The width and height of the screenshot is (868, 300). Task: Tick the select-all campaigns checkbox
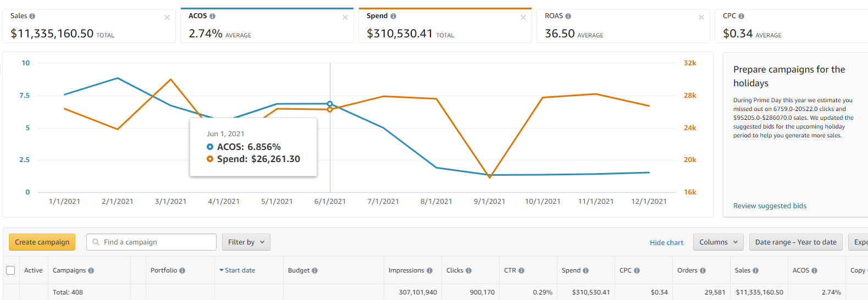(x=10, y=270)
